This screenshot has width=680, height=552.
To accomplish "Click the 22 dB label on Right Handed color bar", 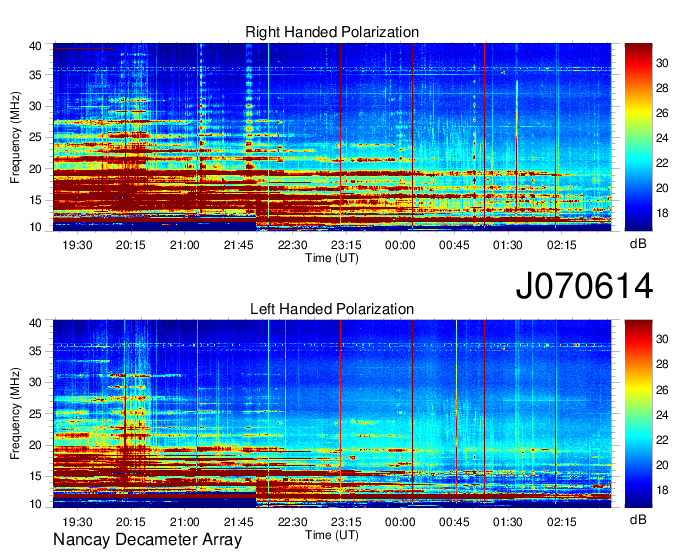I will [x=662, y=163].
